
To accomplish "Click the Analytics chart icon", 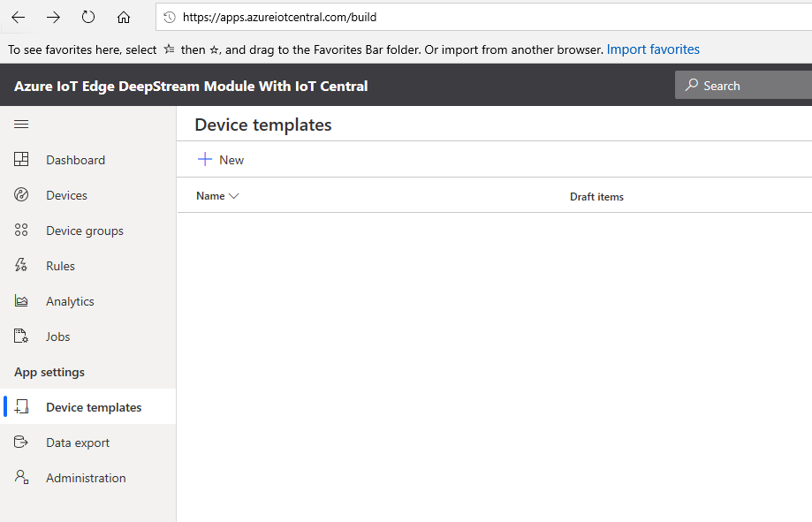I will (x=21, y=300).
